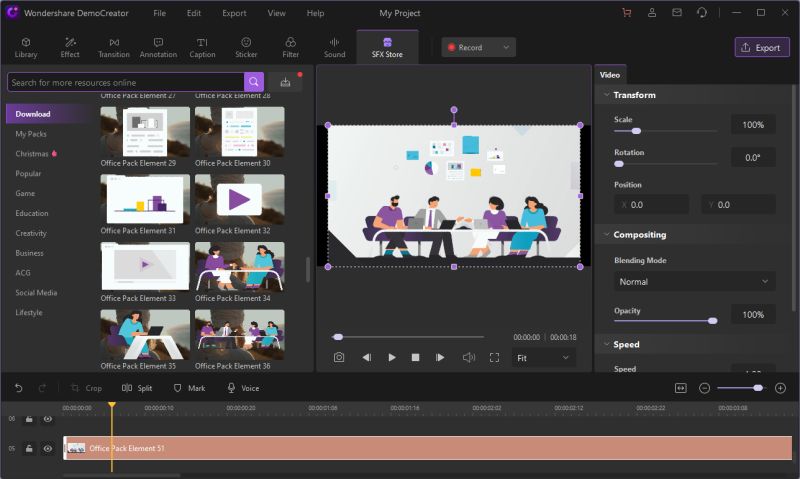Open the Library panel
The width and height of the screenshot is (800, 479).
(26, 48)
